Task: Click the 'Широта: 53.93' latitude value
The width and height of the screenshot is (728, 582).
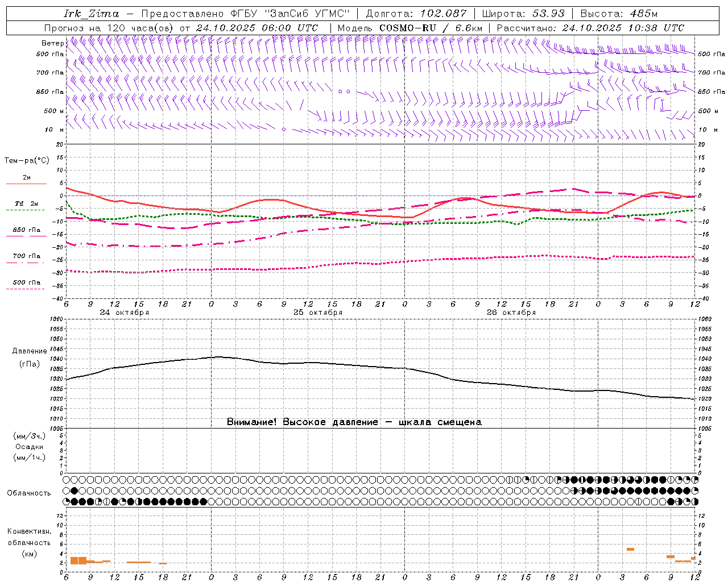Action: pyautogui.click(x=523, y=14)
